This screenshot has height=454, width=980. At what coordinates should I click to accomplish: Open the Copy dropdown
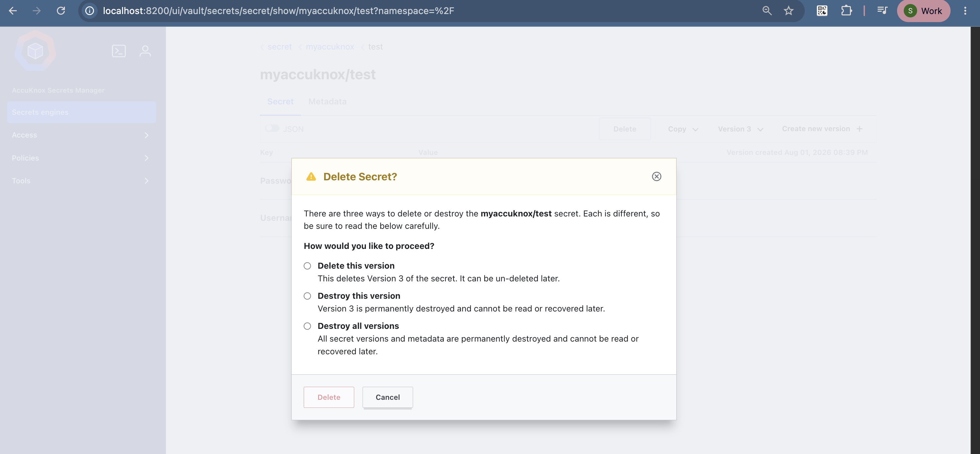(x=683, y=129)
